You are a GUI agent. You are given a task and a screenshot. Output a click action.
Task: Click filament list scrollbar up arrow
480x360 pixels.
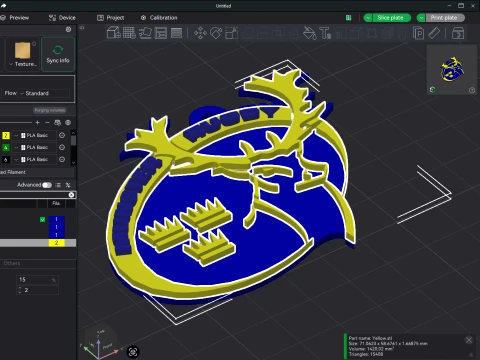(73, 132)
